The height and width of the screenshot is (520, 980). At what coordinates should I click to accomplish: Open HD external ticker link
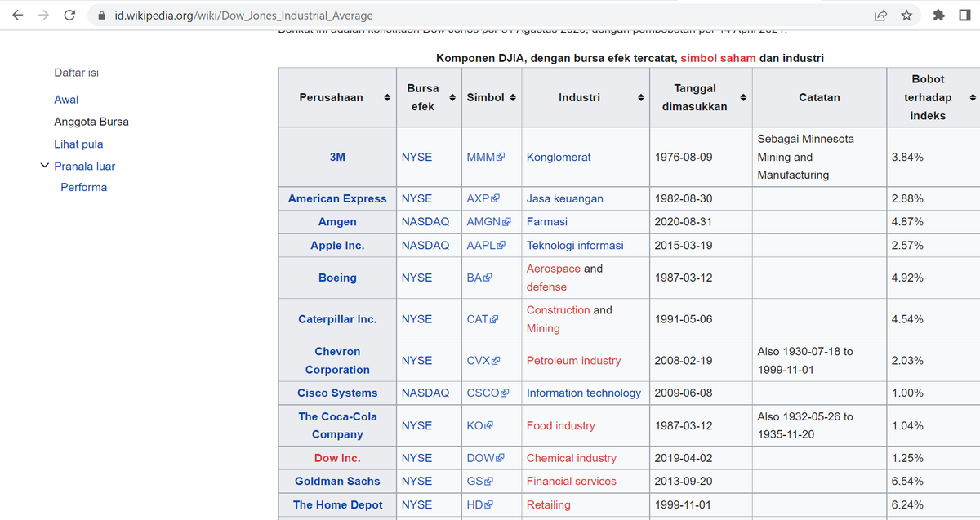479,505
